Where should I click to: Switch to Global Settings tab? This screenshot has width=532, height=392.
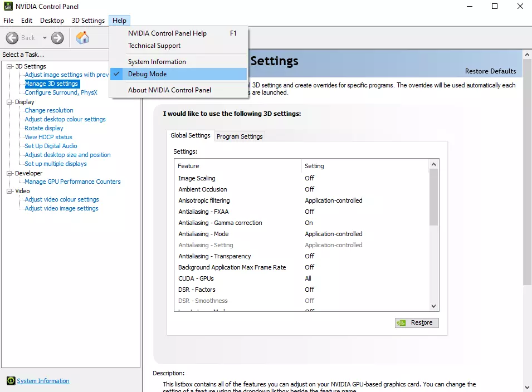click(x=191, y=135)
